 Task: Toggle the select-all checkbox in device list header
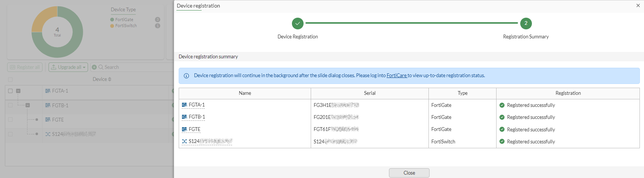pyautogui.click(x=11, y=79)
